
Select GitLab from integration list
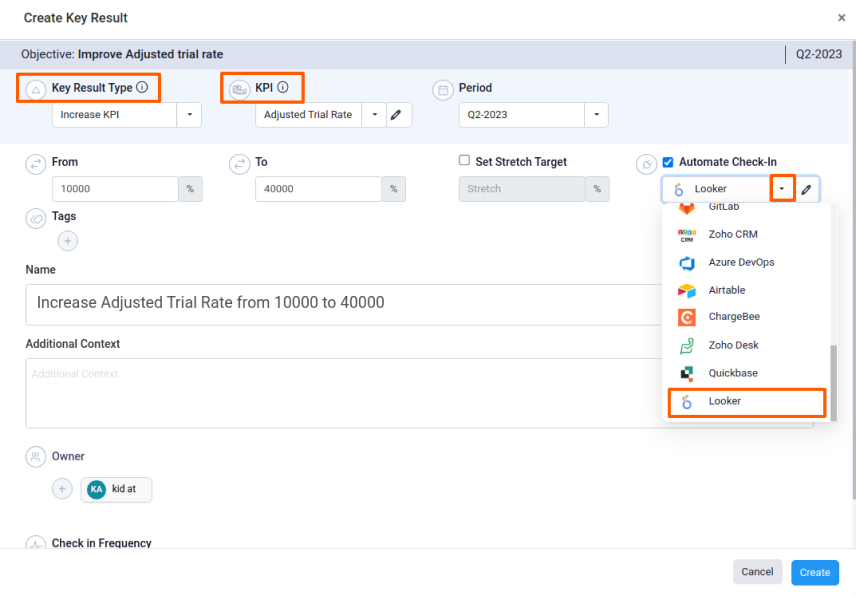747,207
